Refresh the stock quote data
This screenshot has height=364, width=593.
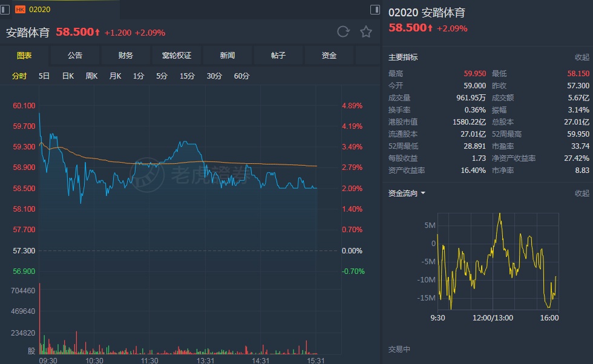343,32
